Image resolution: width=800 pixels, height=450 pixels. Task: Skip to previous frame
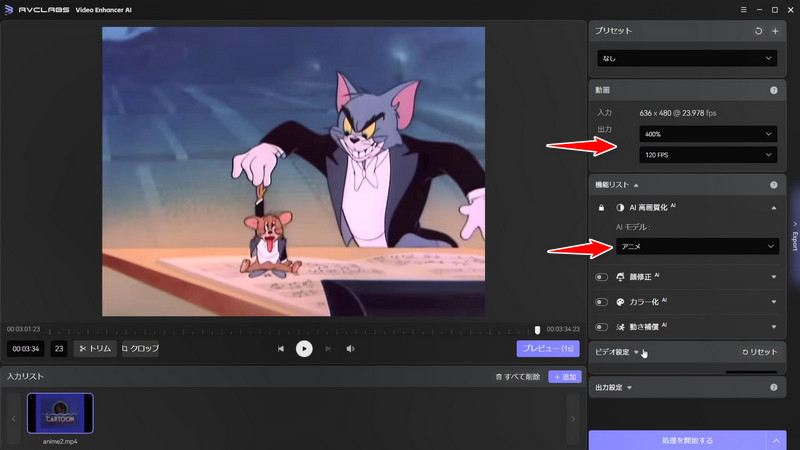coord(281,348)
